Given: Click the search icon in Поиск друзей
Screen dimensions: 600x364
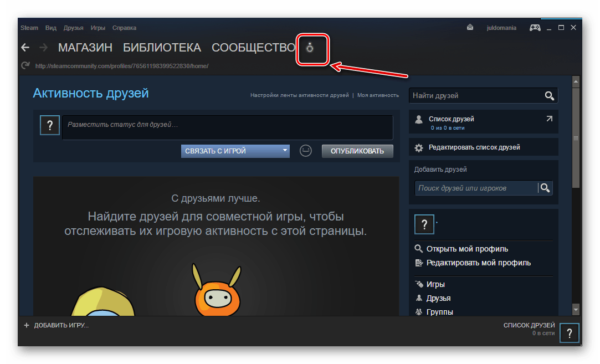Looking at the screenshot, I should 545,188.
